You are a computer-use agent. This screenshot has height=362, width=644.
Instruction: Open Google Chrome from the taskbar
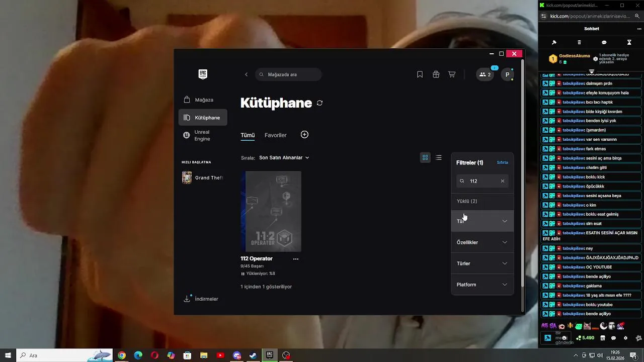(122, 355)
